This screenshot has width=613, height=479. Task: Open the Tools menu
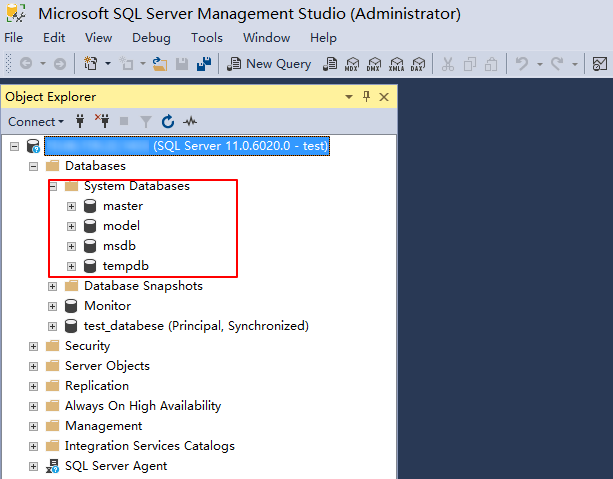(207, 38)
